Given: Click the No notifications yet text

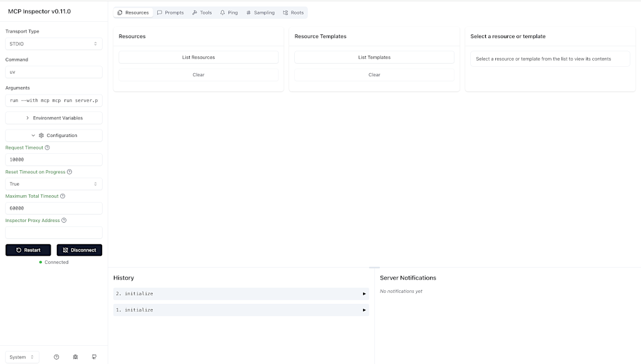Looking at the screenshot, I should [401, 291].
